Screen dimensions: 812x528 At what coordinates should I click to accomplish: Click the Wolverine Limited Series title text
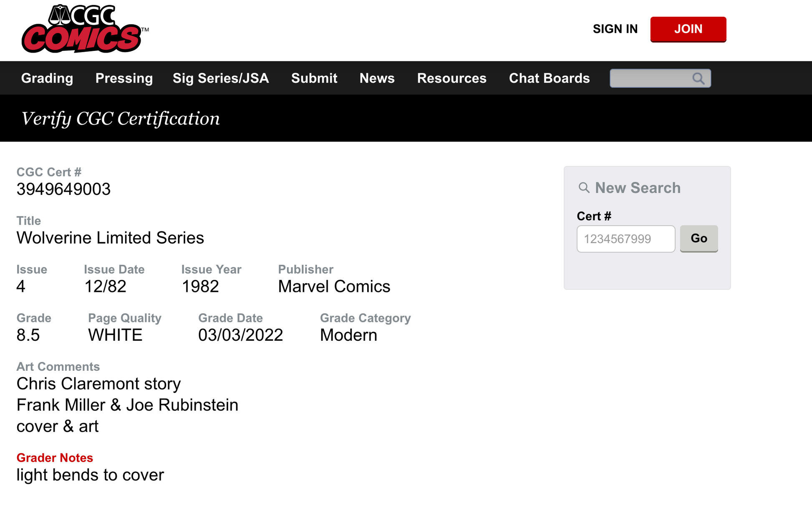click(110, 238)
